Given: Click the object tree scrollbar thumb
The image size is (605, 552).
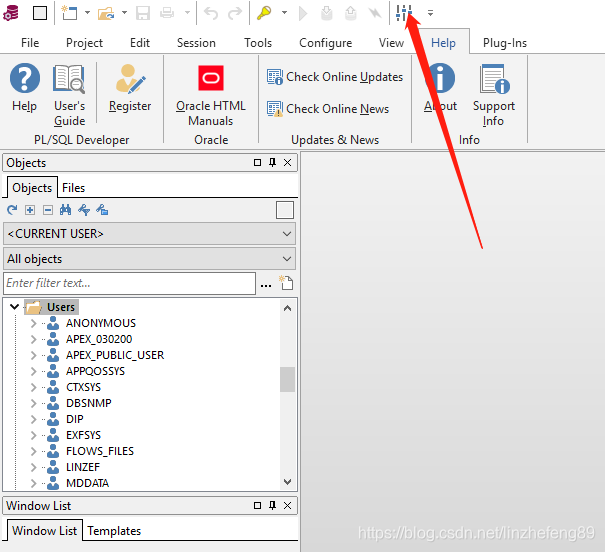Looking at the screenshot, I should point(287,379).
